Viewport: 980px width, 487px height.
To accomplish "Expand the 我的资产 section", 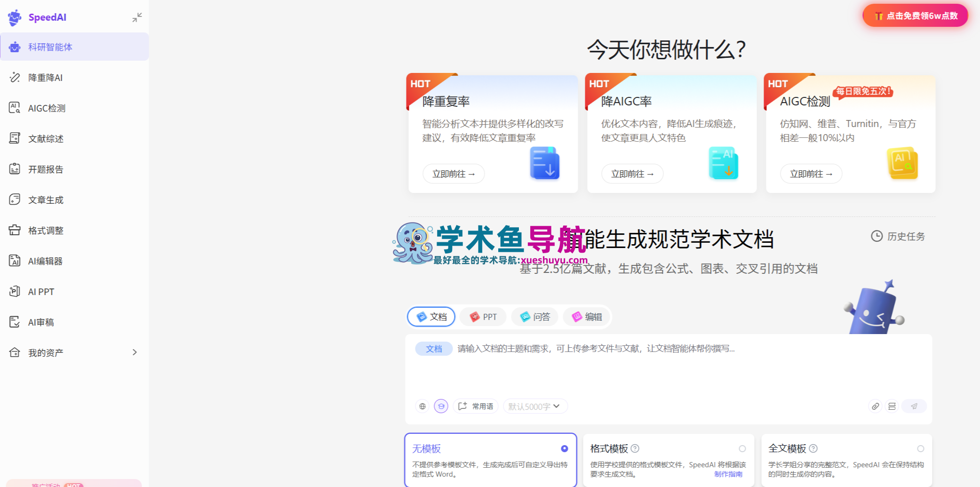I will coord(134,352).
